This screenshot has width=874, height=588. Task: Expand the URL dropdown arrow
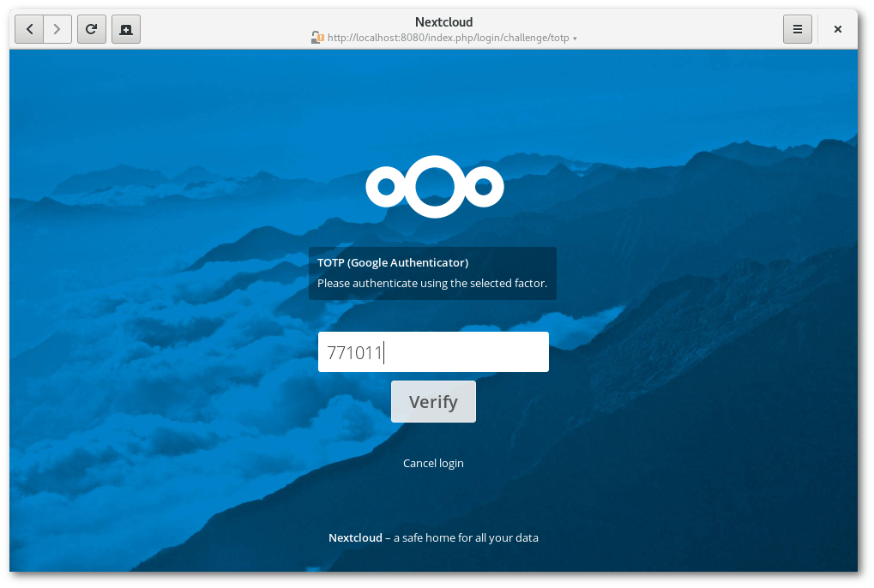(x=575, y=39)
